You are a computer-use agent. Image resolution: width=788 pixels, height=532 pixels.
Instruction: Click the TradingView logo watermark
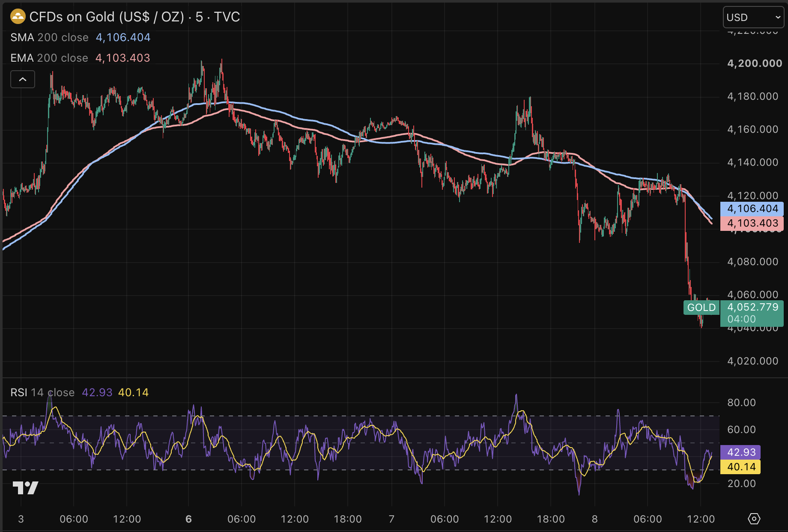point(25,487)
